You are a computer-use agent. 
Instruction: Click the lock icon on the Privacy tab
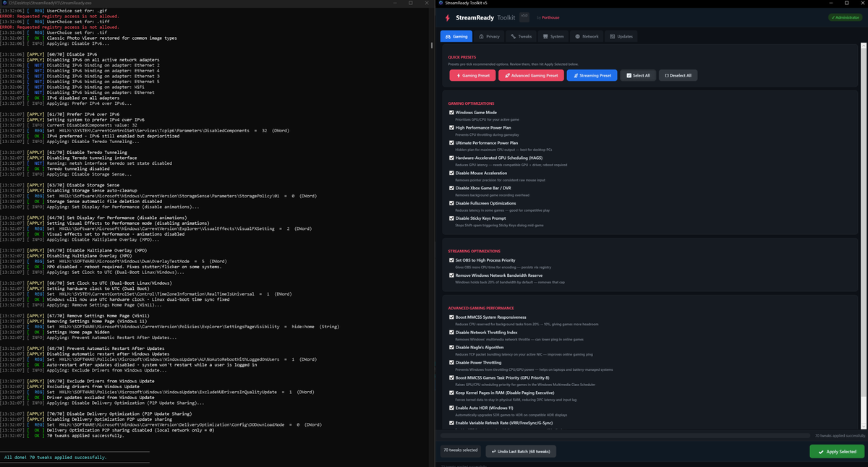point(481,36)
